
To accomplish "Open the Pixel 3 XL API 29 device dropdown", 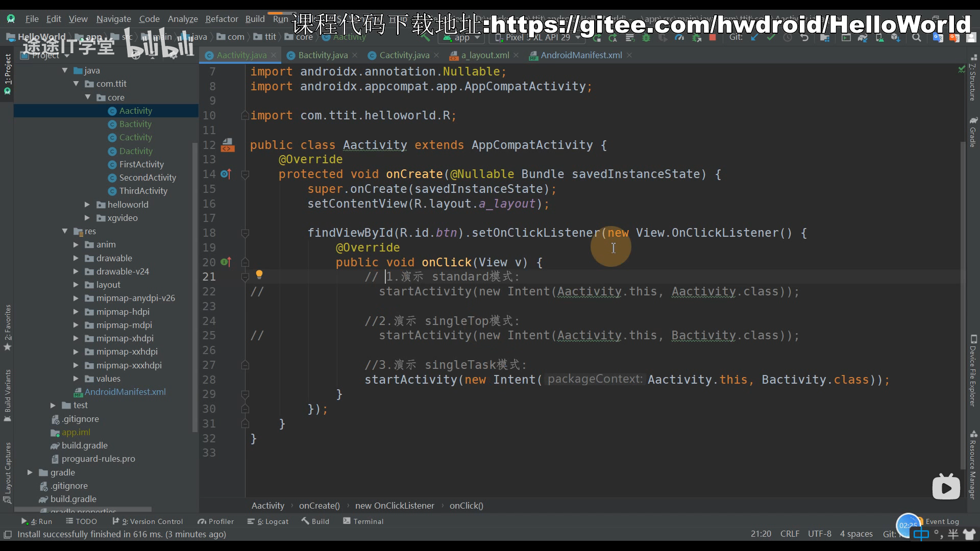I will (x=537, y=37).
